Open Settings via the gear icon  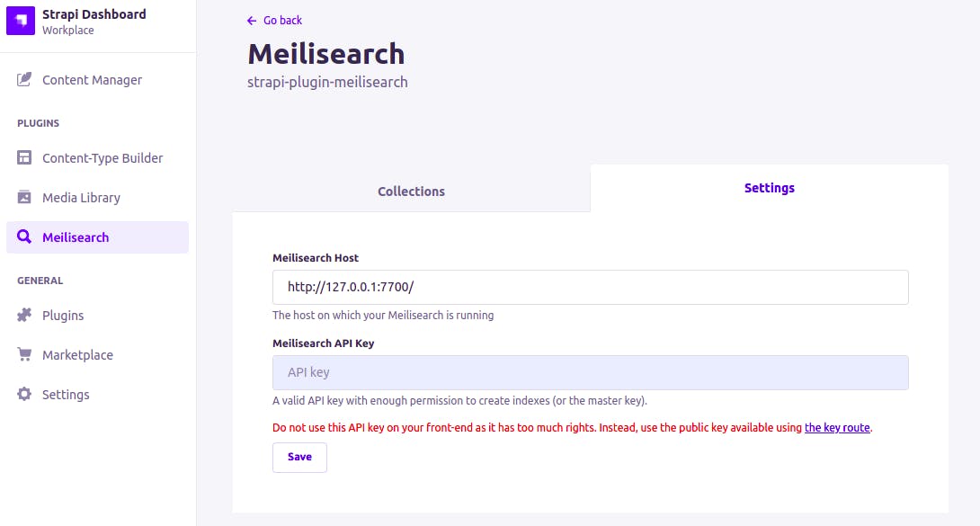click(24, 394)
